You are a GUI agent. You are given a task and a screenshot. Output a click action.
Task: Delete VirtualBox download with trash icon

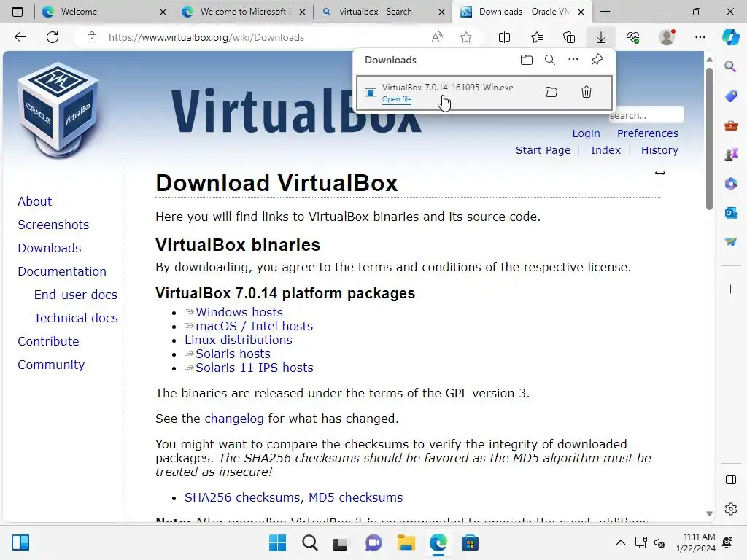coord(587,92)
